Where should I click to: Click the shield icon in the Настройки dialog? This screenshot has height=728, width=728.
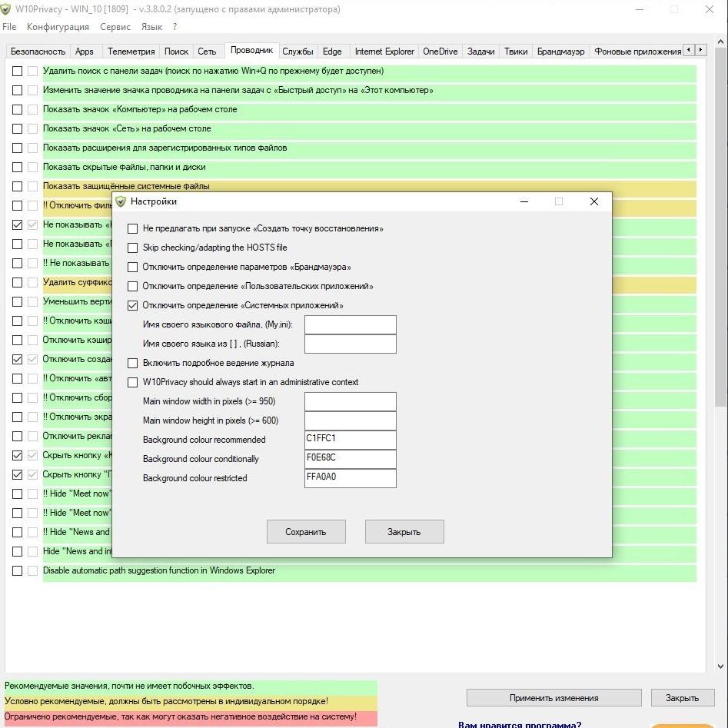(121, 201)
